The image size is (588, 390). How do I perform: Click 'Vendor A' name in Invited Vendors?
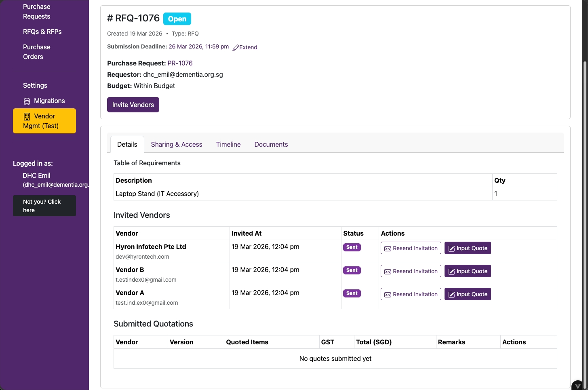[130, 293]
